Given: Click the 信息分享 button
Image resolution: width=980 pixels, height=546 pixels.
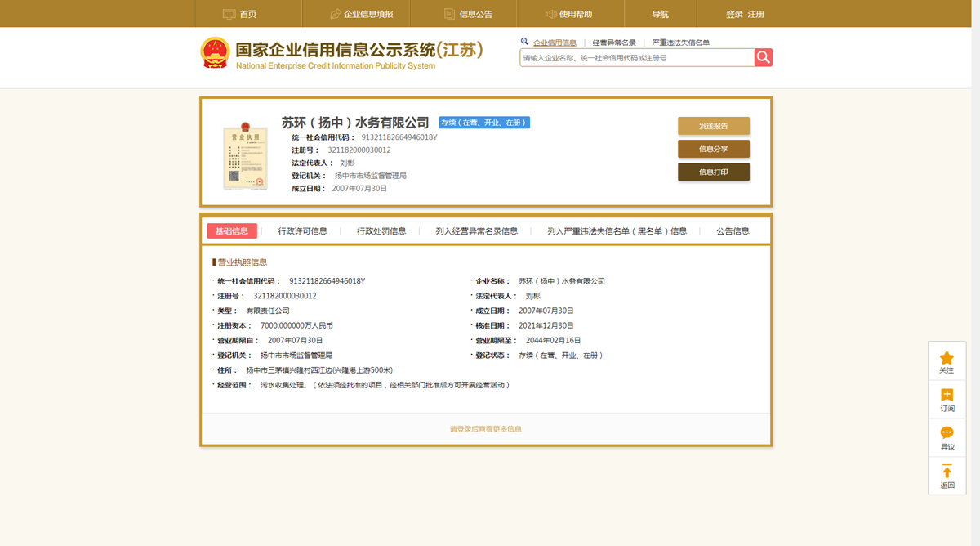Looking at the screenshot, I should 714,149.
